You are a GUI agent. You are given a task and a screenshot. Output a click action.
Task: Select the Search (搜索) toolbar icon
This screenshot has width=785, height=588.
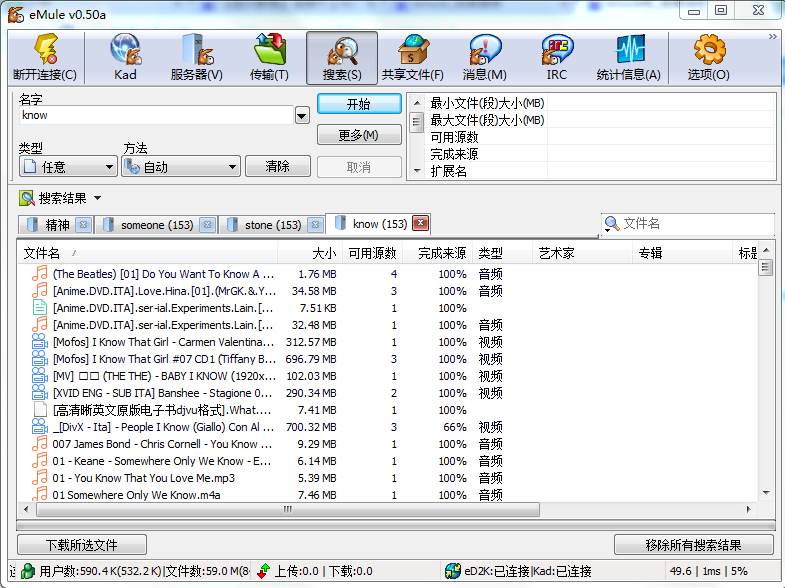[342, 57]
